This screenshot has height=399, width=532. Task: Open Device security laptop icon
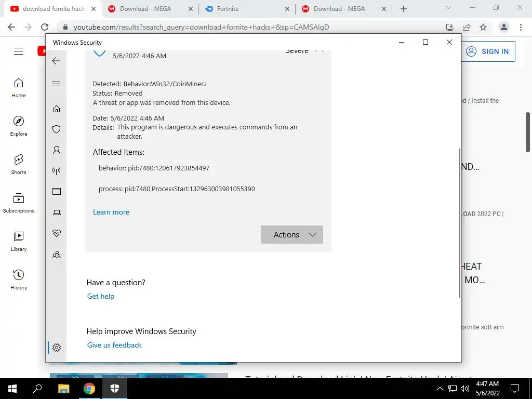(56, 212)
